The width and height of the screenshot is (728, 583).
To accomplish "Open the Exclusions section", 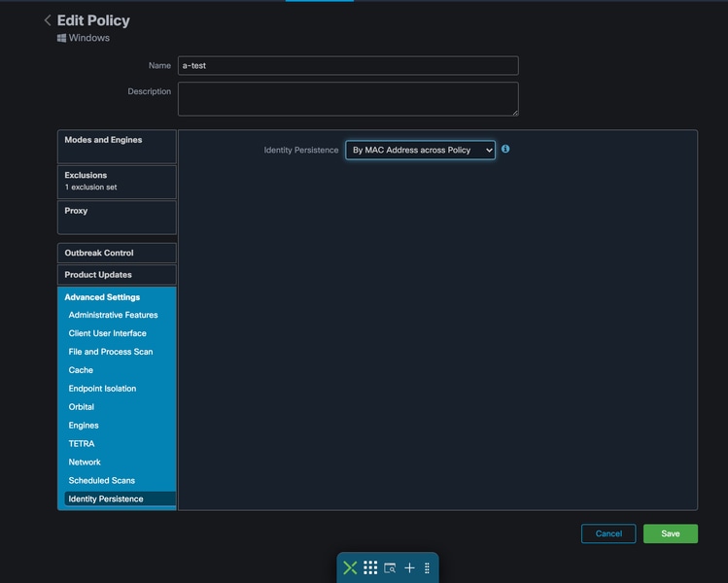I will coord(117,182).
